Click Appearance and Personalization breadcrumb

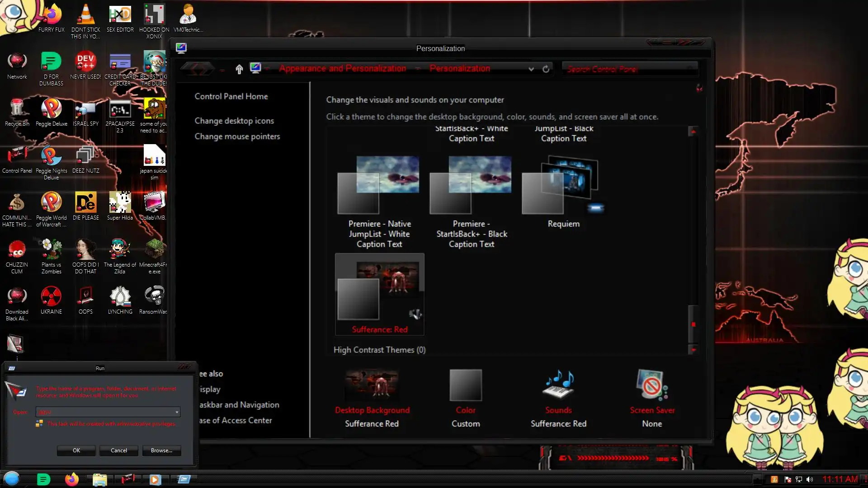[x=342, y=69]
